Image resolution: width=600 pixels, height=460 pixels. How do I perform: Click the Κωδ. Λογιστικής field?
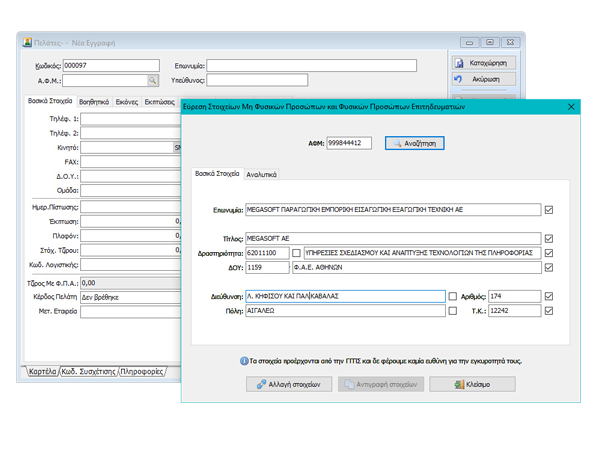pos(130,265)
